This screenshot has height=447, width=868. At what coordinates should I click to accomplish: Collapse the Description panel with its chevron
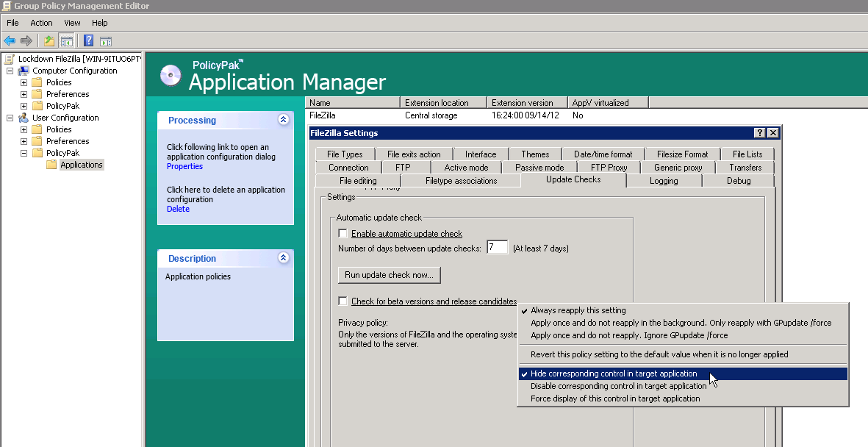pos(284,257)
